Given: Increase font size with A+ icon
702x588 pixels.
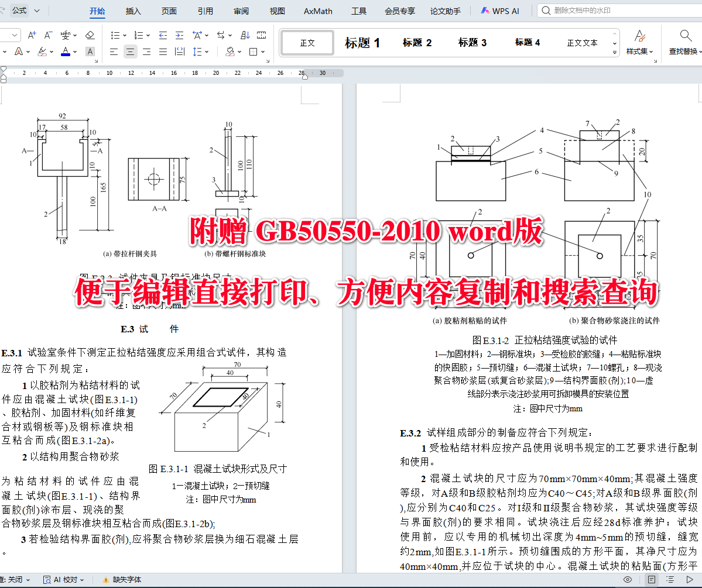Looking at the screenshot, I should (x=32, y=35).
